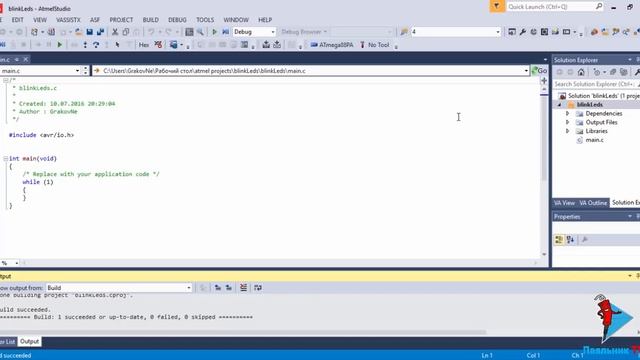Viewport: 640px width, 360px height.
Task: Click the No Tool programmer button
Action: pyautogui.click(x=375, y=45)
